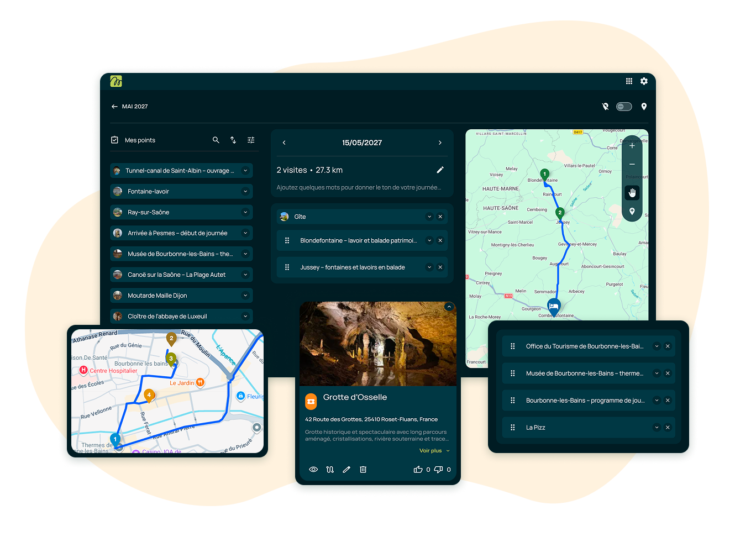Expand Canoë sur la Saône entry
The width and height of the screenshot is (756, 558).
tap(245, 275)
